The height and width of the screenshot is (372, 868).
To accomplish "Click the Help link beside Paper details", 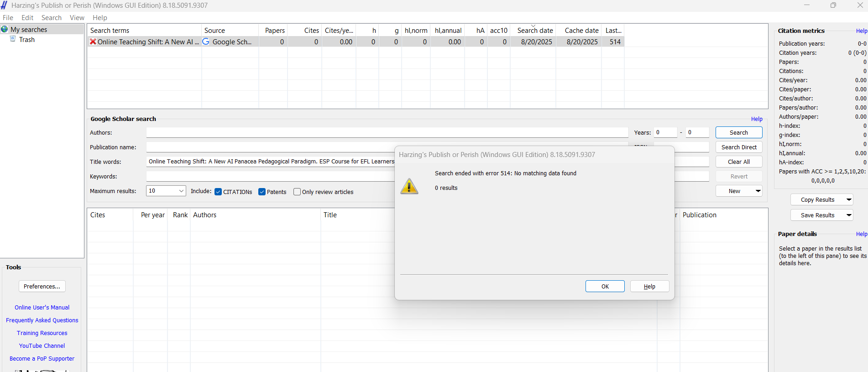I will [x=862, y=234].
